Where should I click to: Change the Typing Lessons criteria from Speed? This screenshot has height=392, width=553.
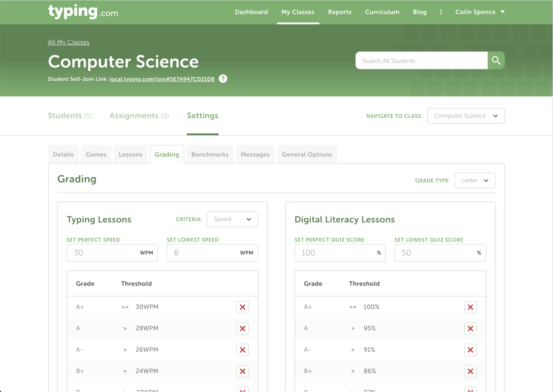tap(232, 219)
